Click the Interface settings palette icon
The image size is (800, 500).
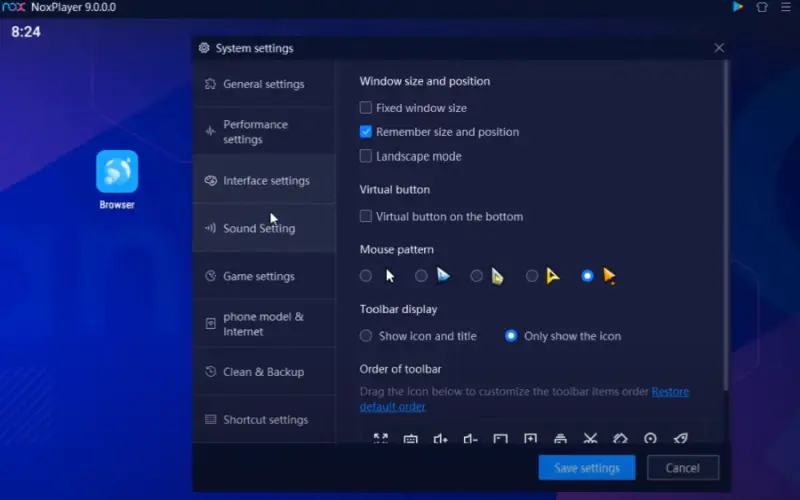210,180
